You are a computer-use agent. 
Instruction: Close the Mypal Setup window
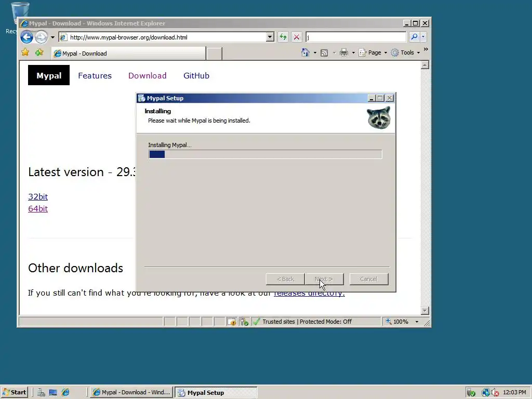click(x=390, y=98)
